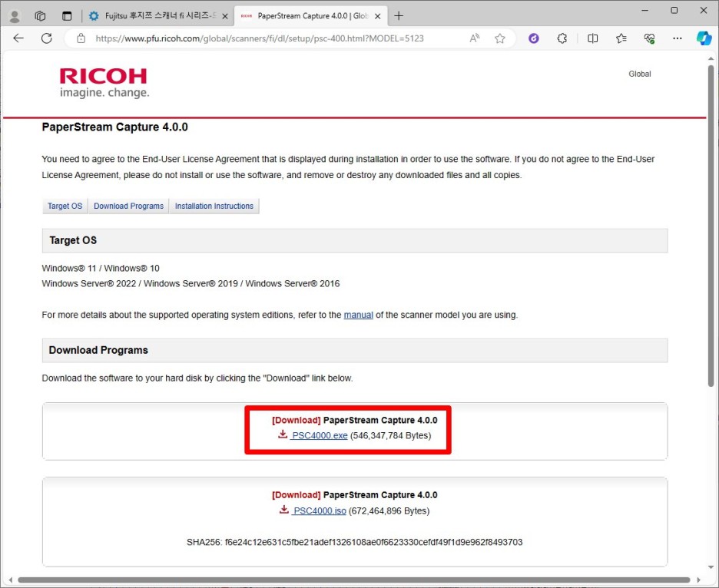Click the horizontal scrollbar thumb
This screenshot has height=588, width=719.
353,580
